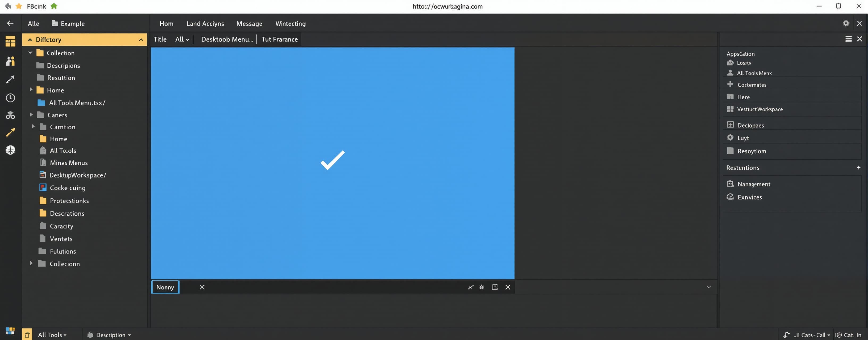Image resolution: width=868 pixels, height=340 pixels.
Task: Open the Example folder button
Action: coord(68,24)
